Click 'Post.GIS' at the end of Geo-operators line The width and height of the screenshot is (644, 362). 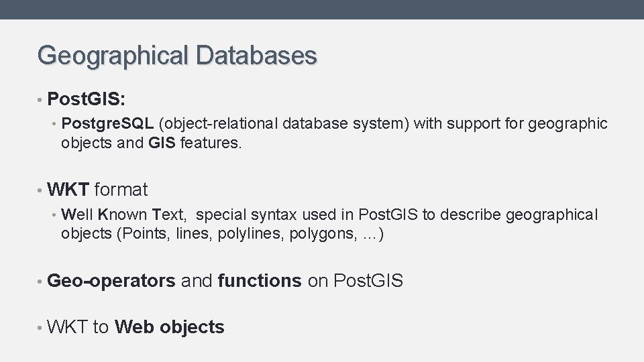click(368, 281)
